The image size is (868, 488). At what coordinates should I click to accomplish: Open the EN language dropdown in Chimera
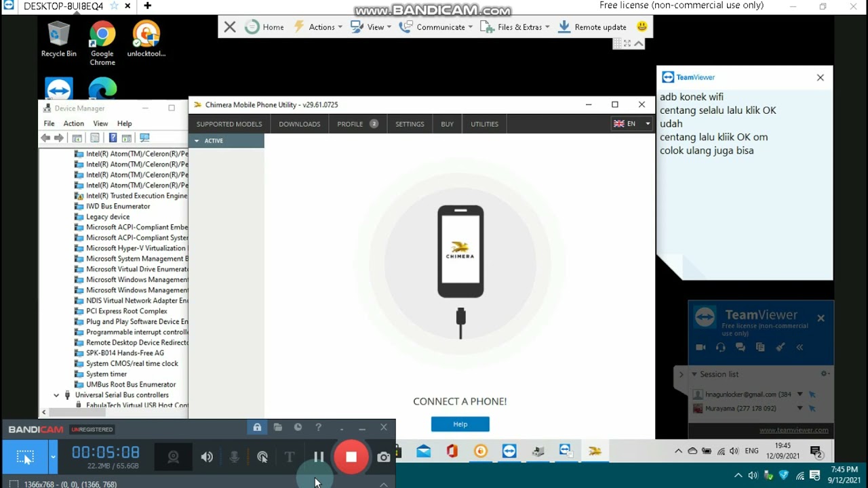631,124
